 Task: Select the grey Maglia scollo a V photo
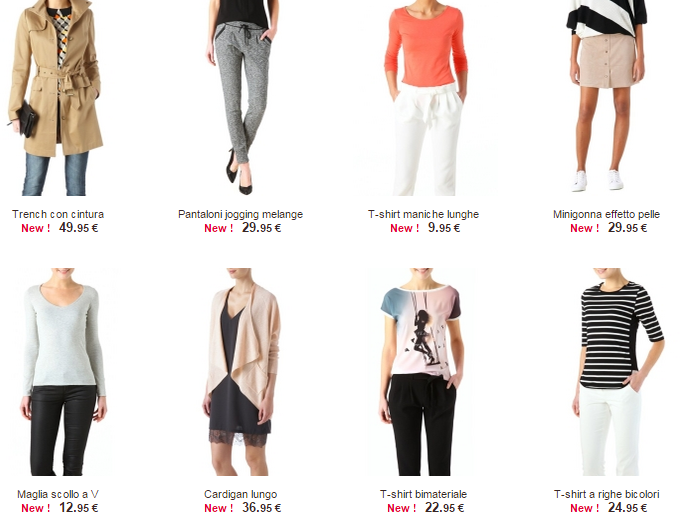63,372
